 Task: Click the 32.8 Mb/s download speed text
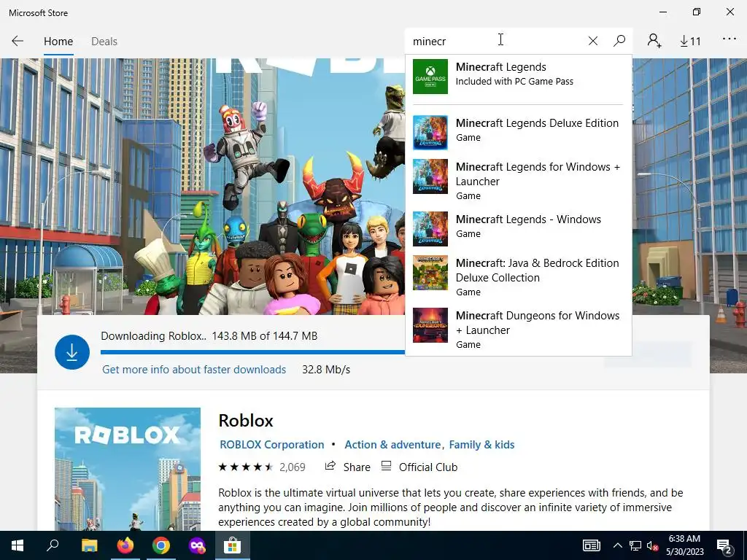click(326, 370)
